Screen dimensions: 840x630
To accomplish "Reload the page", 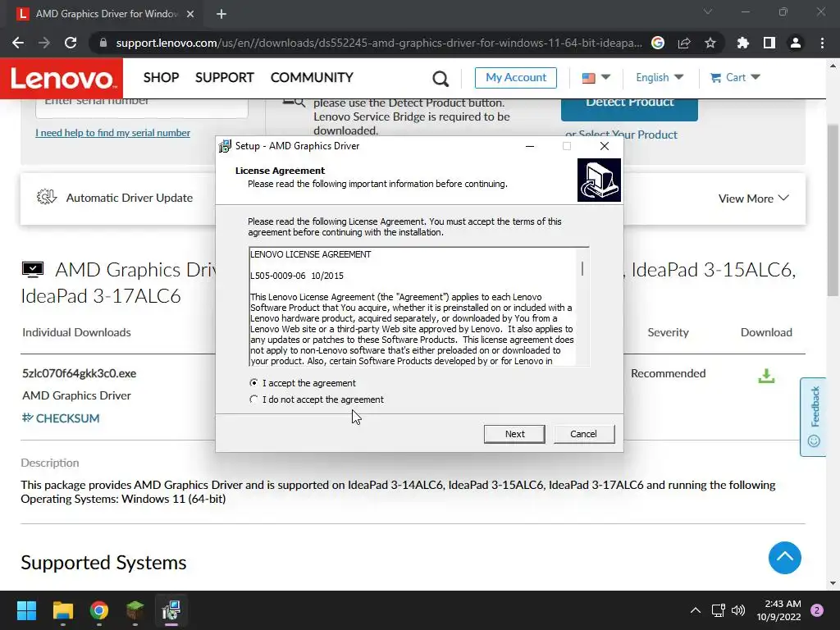I will (71, 43).
